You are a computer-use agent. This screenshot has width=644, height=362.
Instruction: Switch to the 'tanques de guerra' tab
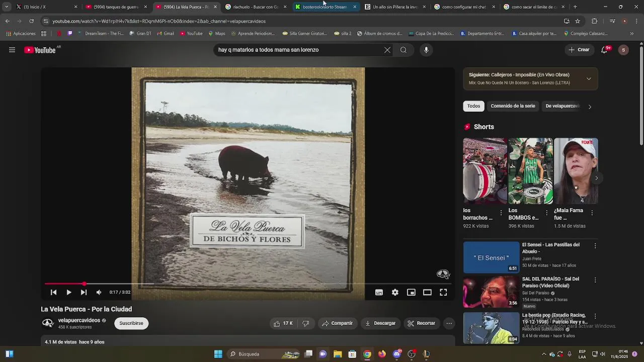116,7
